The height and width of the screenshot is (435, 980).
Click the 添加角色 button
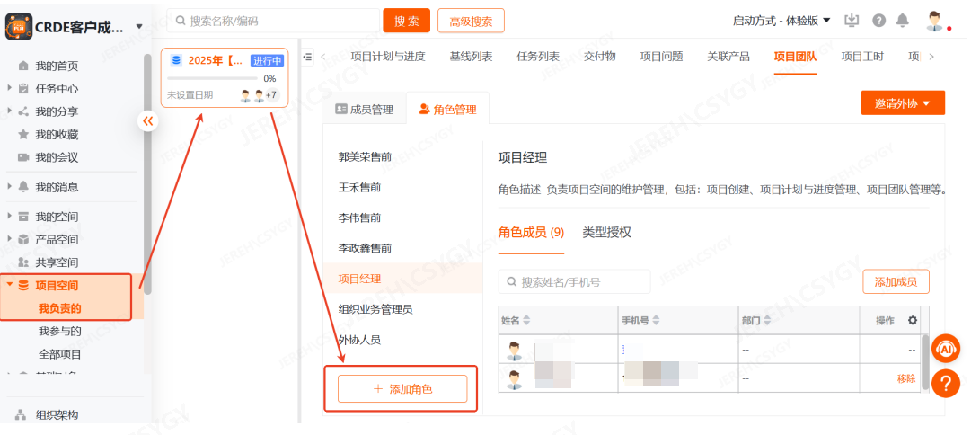(x=402, y=388)
